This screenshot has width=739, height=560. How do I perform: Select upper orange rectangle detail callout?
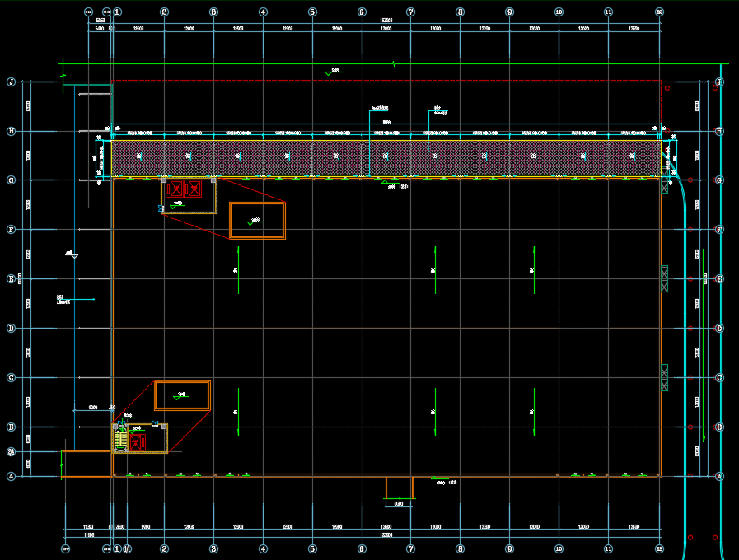tap(257, 221)
